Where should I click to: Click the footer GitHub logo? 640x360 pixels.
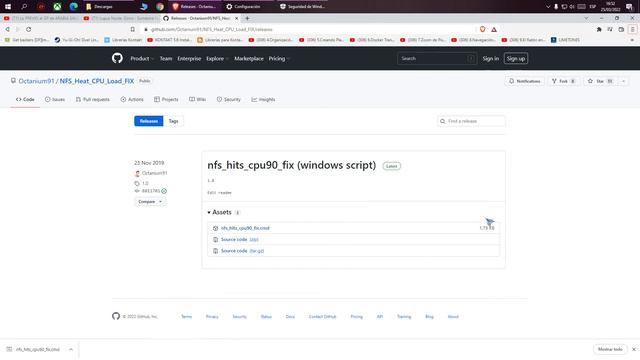coord(116,316)
